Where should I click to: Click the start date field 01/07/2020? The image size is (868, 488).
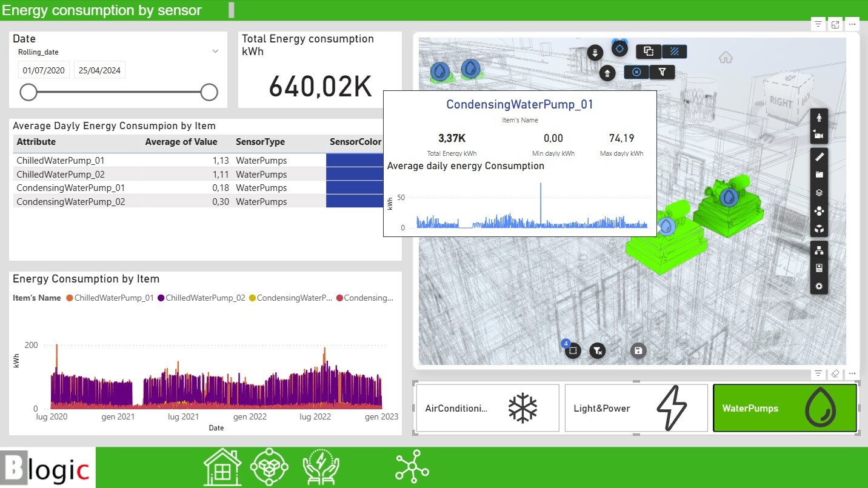[44, 70]
